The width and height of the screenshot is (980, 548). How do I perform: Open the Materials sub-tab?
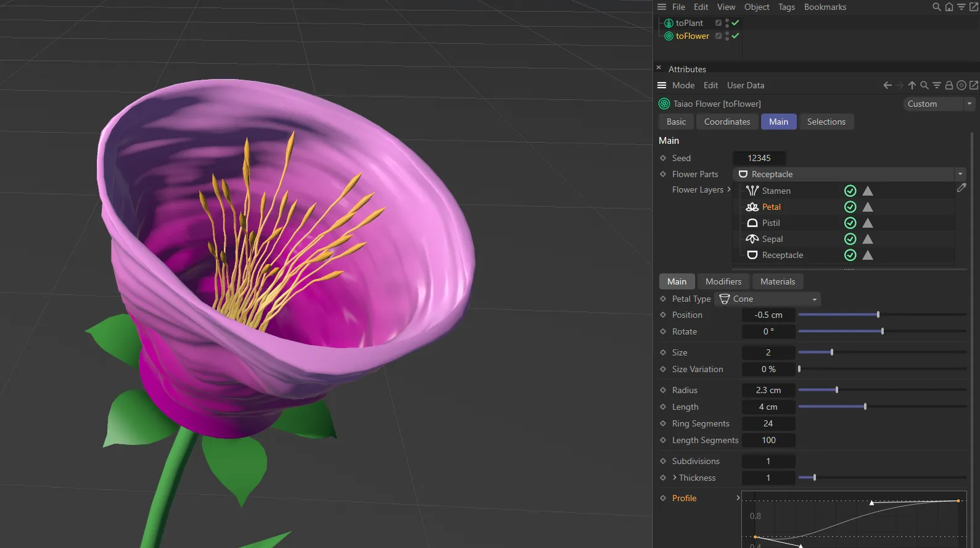click(x=778, y=281)
